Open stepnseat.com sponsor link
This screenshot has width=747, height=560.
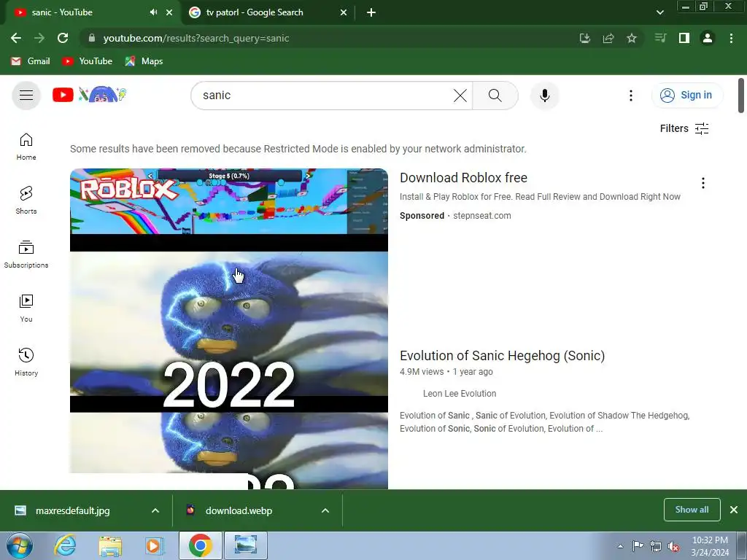coord(481,216)
